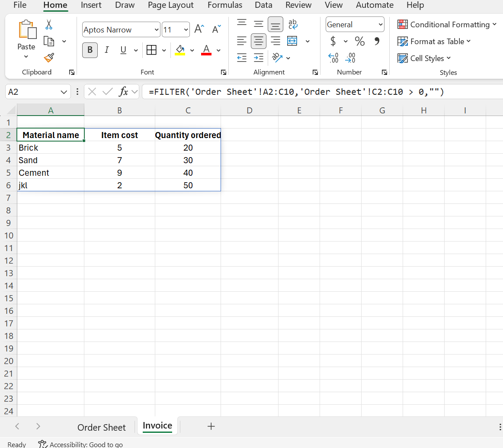Toggle Bold formatting
Image resolution: width=503 pixels, height=448 pixels.
click(90, 50)
